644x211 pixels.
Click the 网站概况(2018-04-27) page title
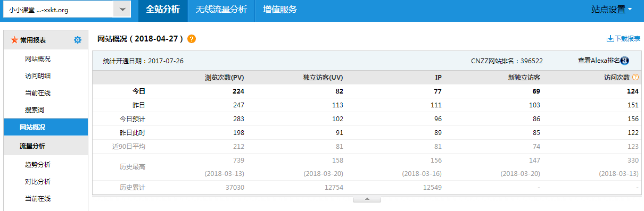(x=141, y=39)
